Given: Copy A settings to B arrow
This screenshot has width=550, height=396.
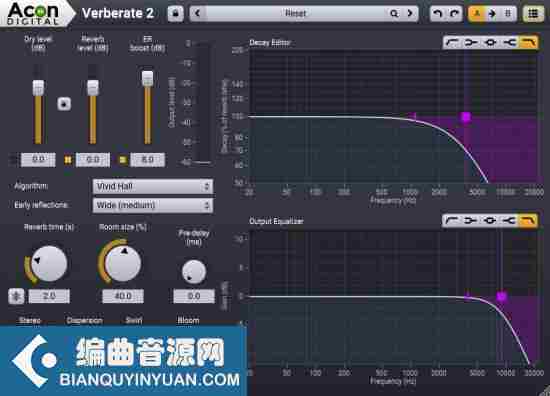Looking at the screenshot, I should click(492, 14).
